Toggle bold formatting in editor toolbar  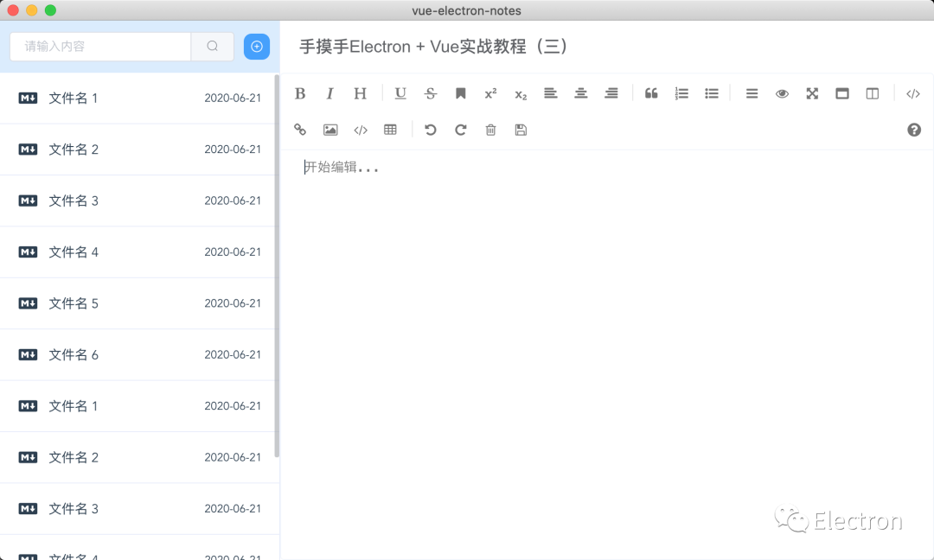click(300, 93)
